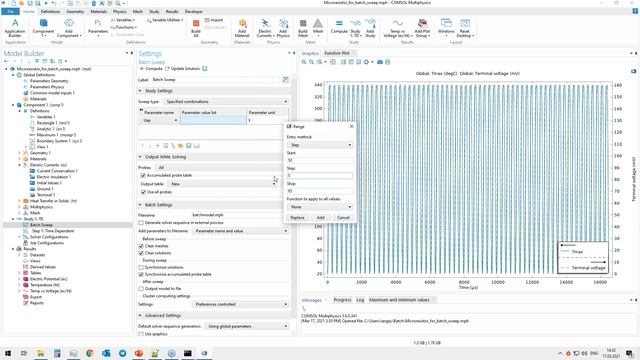Screen dimensions: 640x360
Task: Collapse the Study Settings section
Action: pyautogui.click(x=140, y=91)
